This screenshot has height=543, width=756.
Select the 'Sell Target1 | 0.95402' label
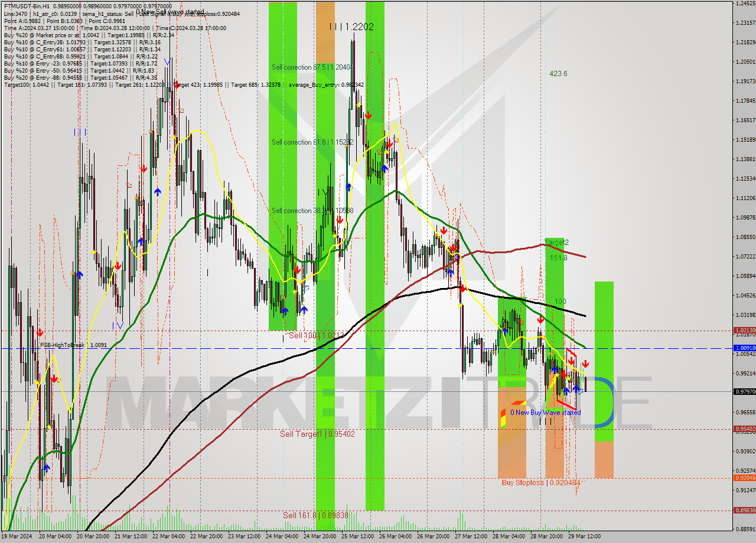tap(317, 434)
